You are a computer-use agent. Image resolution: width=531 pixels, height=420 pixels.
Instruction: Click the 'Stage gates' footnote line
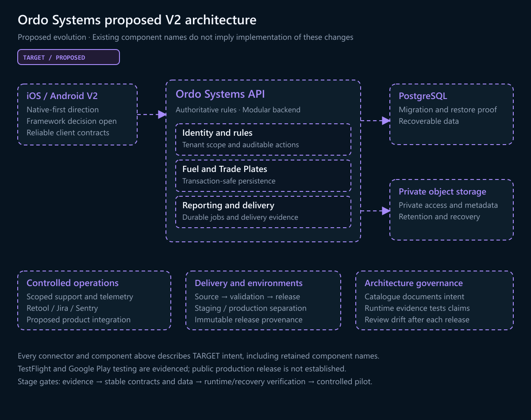point(195,382)
